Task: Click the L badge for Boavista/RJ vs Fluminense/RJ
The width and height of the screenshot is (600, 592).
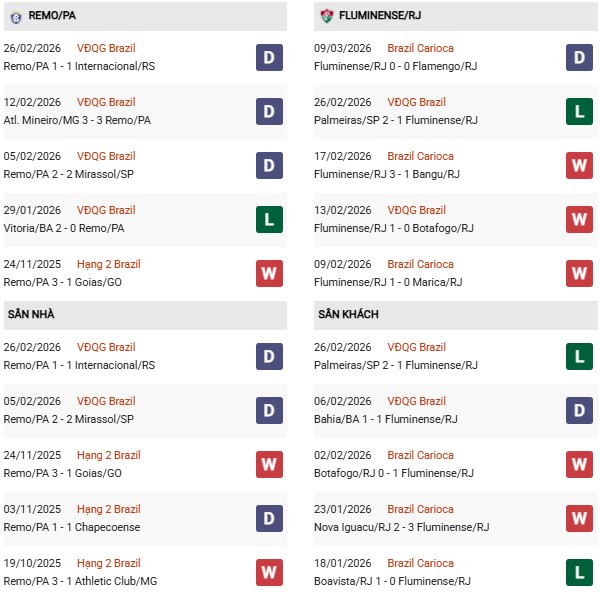Action: tap(580, 572)
